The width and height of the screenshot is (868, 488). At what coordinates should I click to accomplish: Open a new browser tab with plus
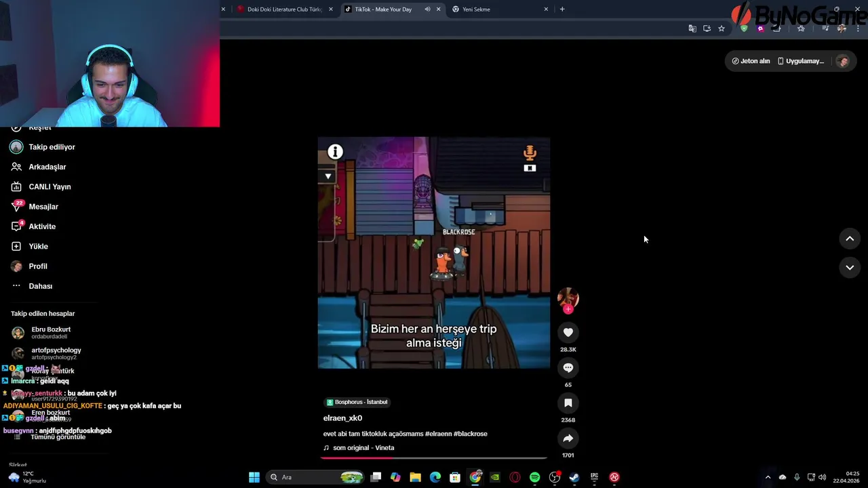(x=562, y=9)
